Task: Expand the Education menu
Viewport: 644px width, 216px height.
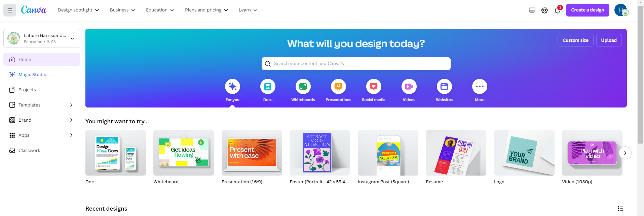Action: 160,10
